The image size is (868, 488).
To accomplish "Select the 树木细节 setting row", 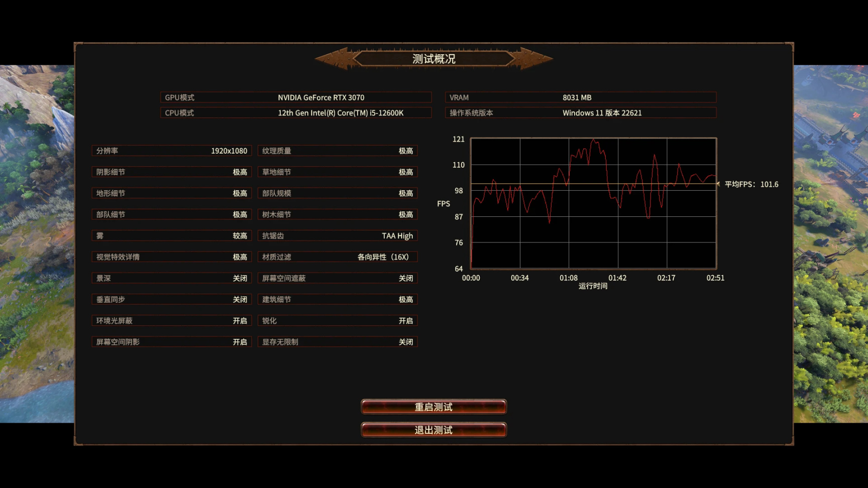I will 338,214.
